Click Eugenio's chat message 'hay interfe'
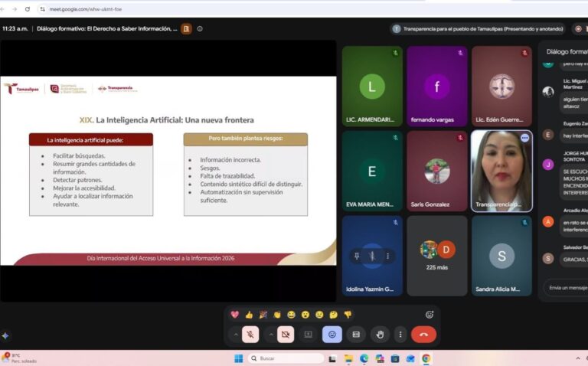The image size is (588, 366). click(x=573, y=136)
